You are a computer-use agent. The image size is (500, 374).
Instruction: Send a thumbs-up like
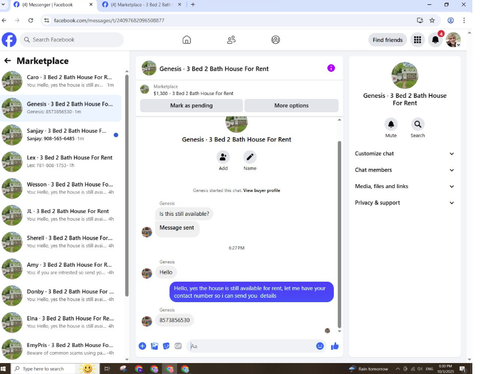click(x=335, y=346)
